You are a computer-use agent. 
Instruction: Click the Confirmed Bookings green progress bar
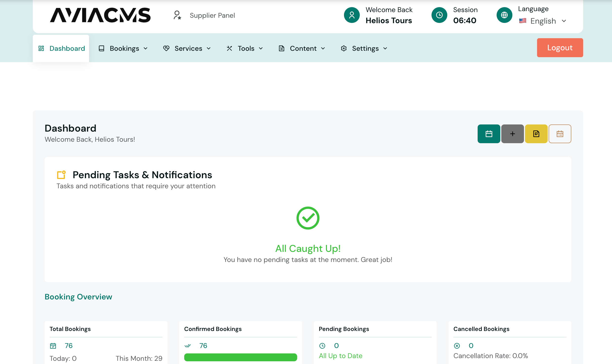240,357
